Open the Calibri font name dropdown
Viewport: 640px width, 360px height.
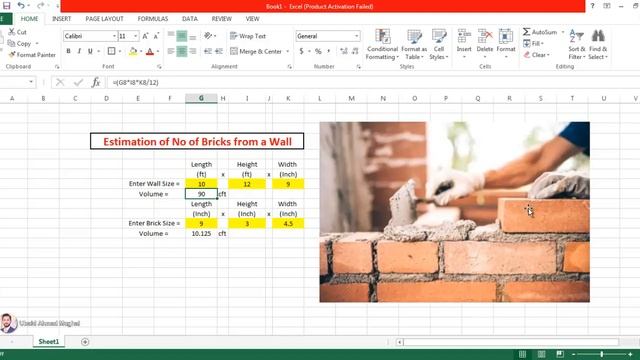pyautogui.click(x=114, y=36)
